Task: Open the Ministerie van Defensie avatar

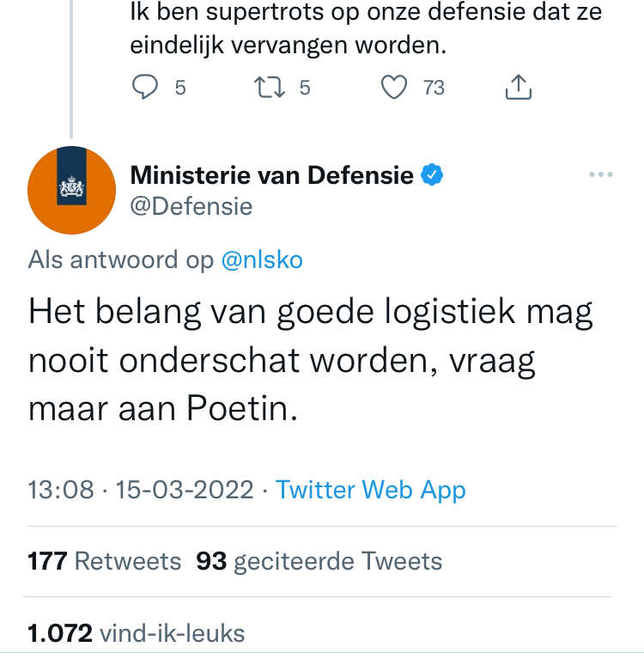Action: [71, 190]
